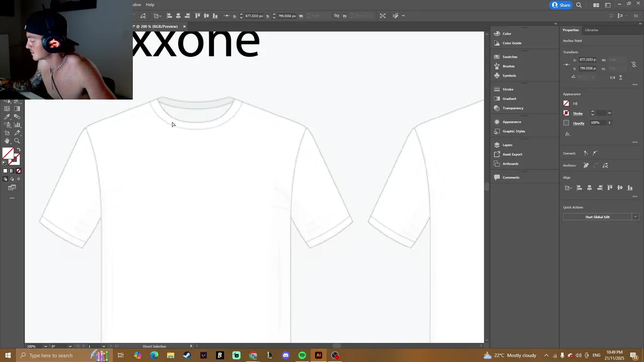Reset default fill and stroke
The width and height of the screenshot is (644, 362).
[x=4, y=162]
